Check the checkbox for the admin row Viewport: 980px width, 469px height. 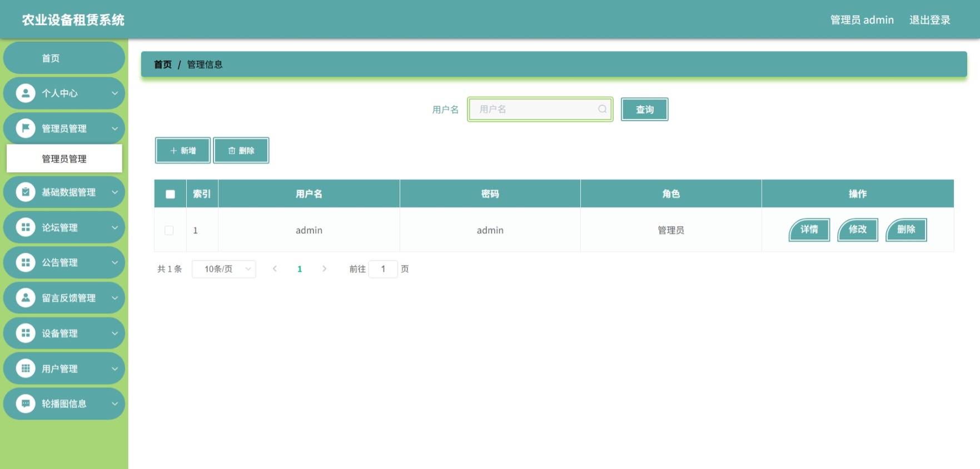click(x=169, y=230)
